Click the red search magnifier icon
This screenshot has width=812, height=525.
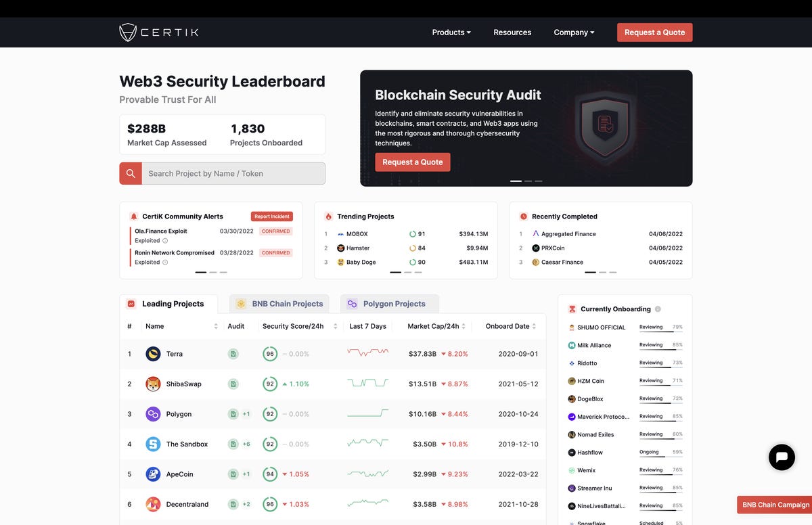click(131, 173)
